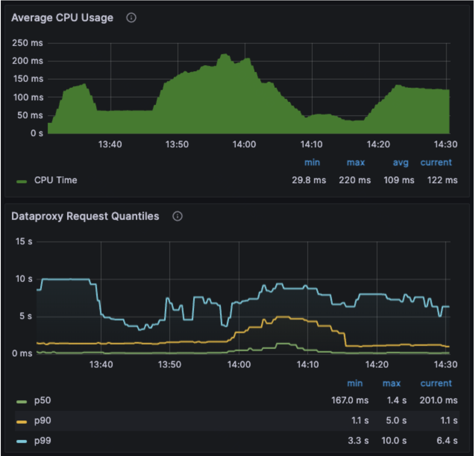This screenshot has height=456, width=476.
Task: Sort CPU legend by avg column
Action: 401,163
